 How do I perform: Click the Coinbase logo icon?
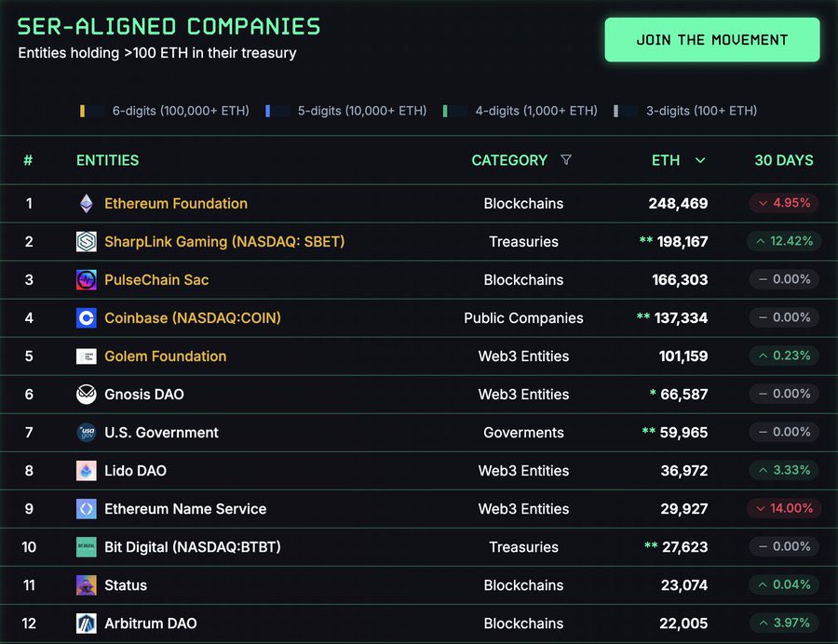[86, 317]
